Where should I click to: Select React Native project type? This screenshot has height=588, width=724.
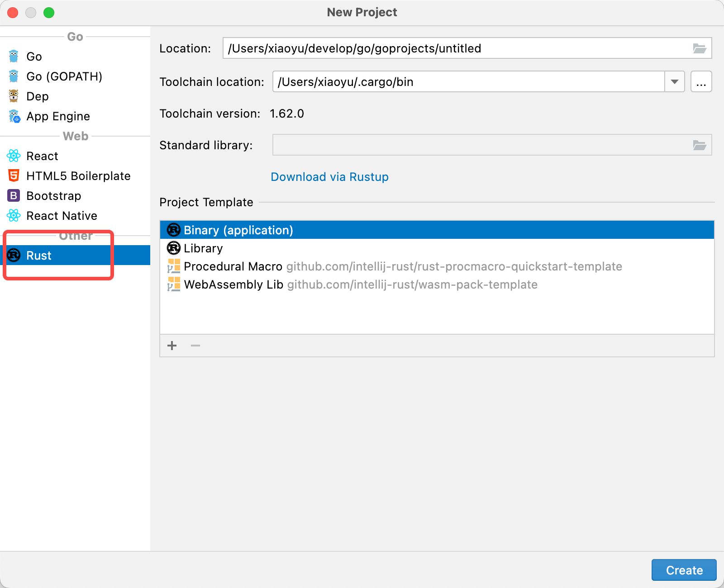[x=75, y=215]
